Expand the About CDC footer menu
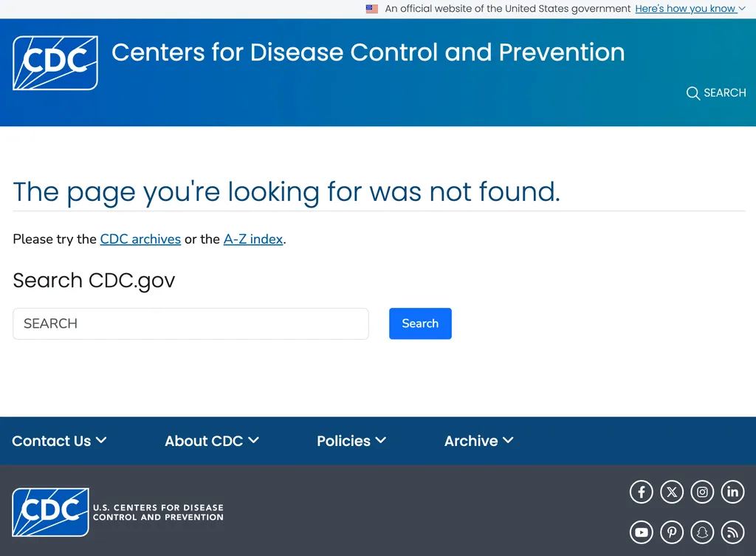The width and height of the screenshot is (756, 556). [212, 441]
